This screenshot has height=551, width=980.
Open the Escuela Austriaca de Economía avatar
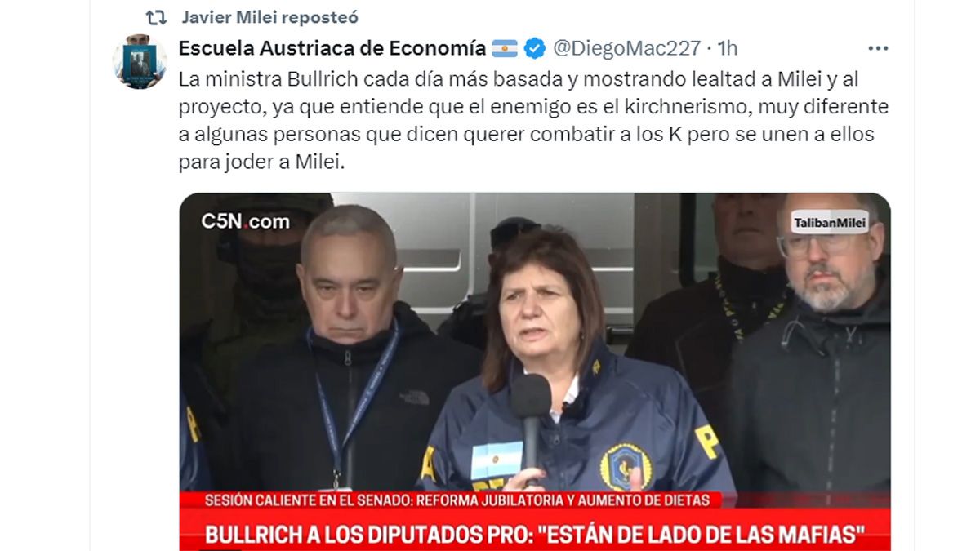[140, 61]
